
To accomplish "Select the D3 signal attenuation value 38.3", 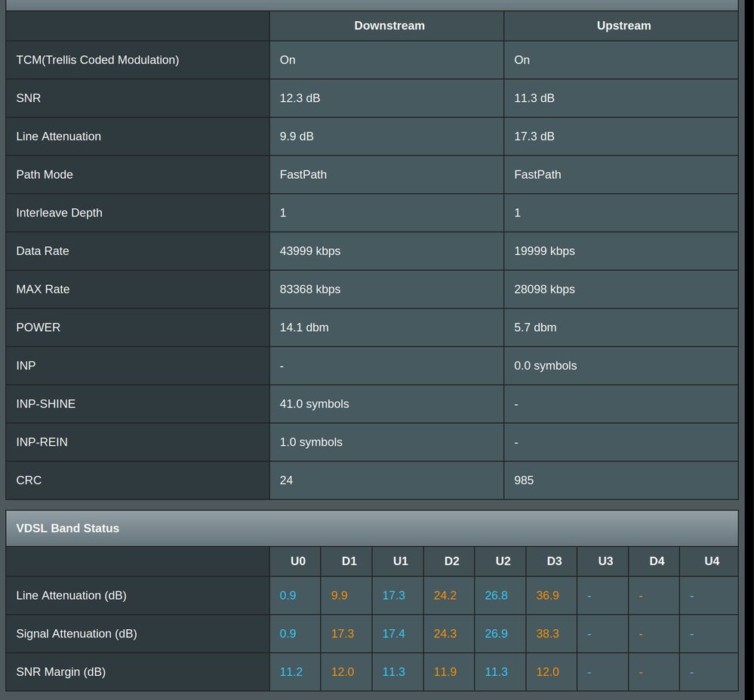I will click(x=547, y=634).
